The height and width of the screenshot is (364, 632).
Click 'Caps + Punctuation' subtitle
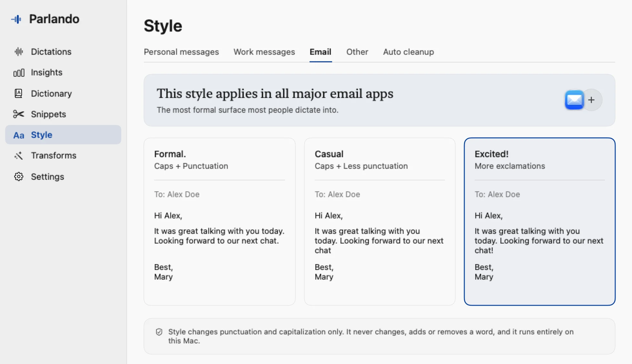click(191, 166)
